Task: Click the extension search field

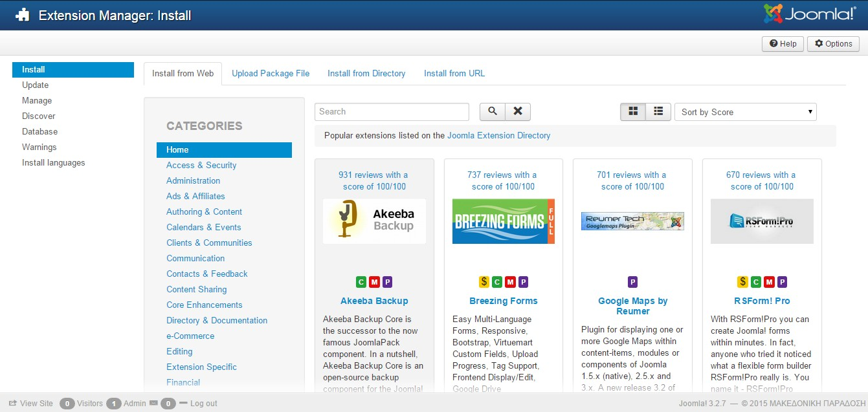Action: pyautogui.click(x=392, y=111)
